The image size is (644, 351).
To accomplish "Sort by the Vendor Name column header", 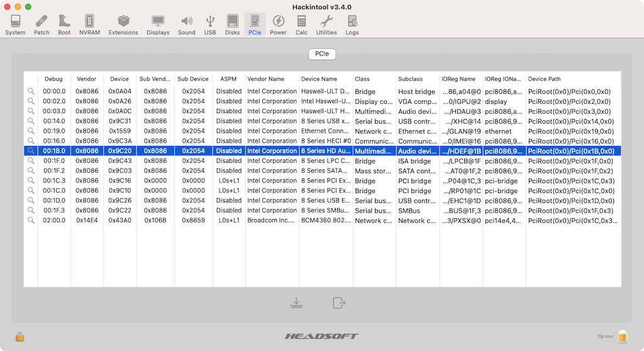I will [272, 79].
